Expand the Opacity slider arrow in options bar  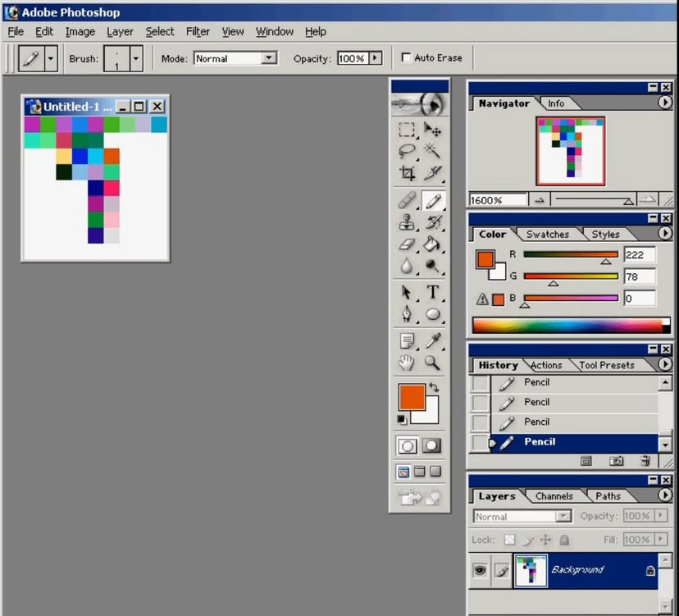tap(376, 58)
